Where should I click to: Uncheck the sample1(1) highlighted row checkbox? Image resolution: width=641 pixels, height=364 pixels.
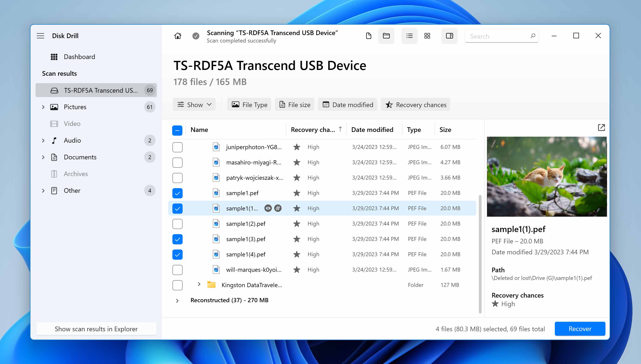point(177,209)
